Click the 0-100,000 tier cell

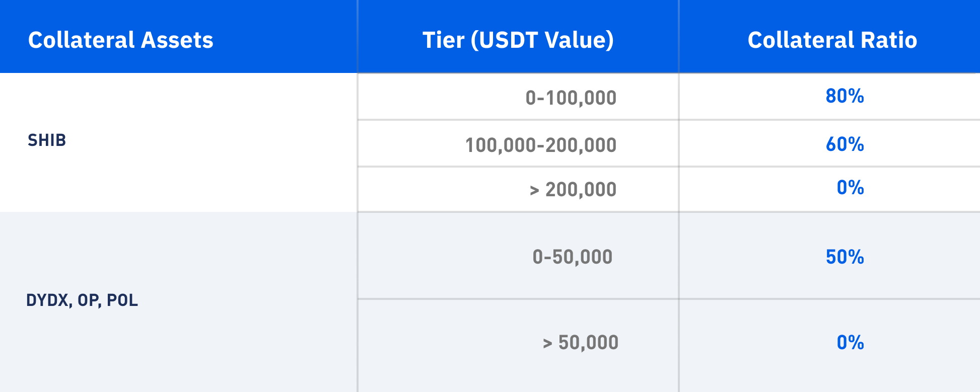point(571,98)
